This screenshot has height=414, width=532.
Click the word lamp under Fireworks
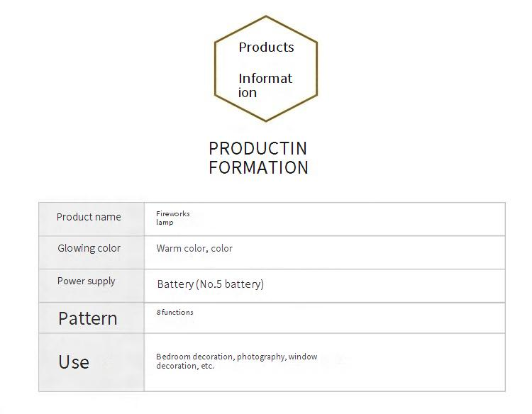click(x=165, y=222)
